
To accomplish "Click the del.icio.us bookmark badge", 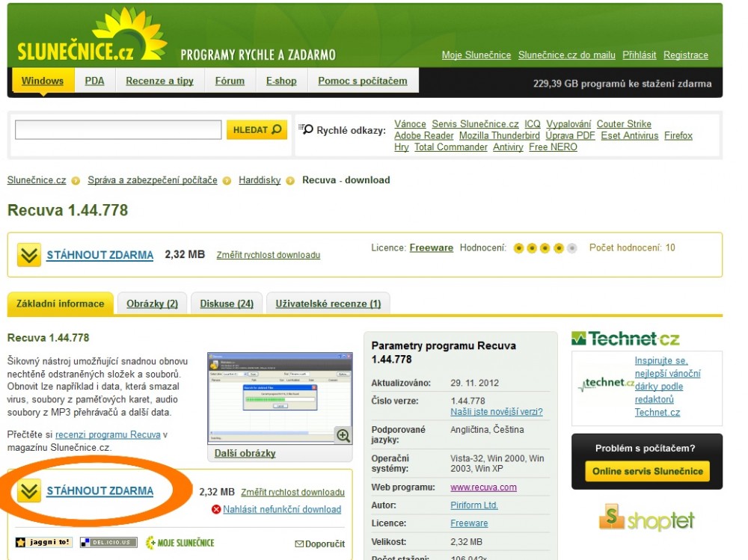I will click(x=108, y=542).
